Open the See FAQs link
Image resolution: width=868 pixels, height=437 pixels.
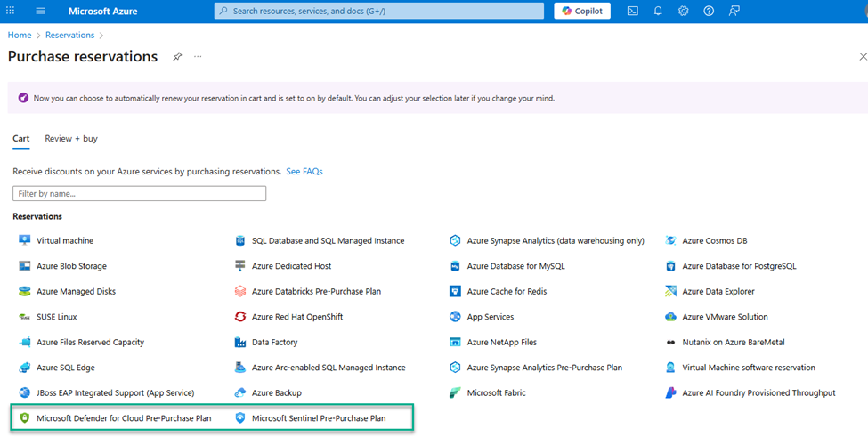304,171
